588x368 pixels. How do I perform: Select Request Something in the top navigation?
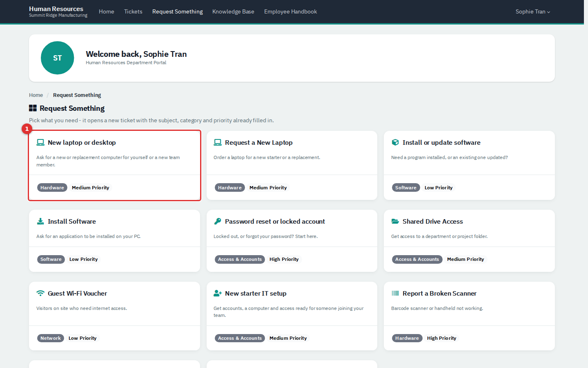[x=178, y=11]
